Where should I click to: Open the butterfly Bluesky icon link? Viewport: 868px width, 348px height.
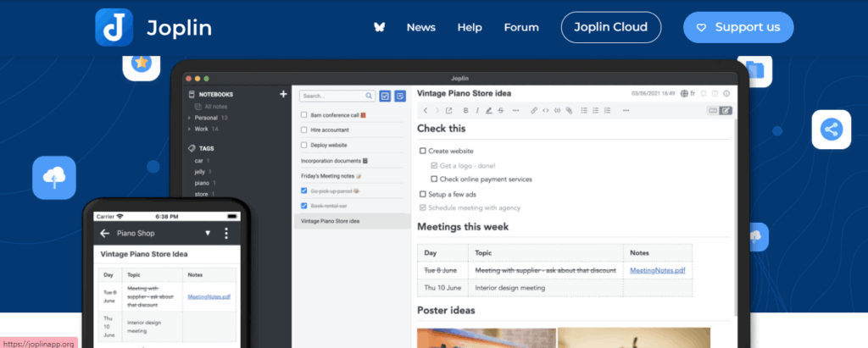tap(379, 27)
